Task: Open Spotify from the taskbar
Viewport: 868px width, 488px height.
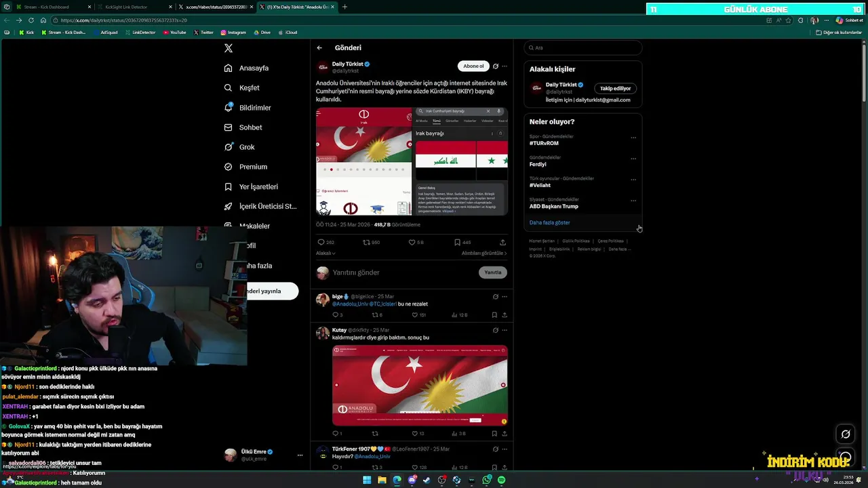Action: (x=502, y=480)
